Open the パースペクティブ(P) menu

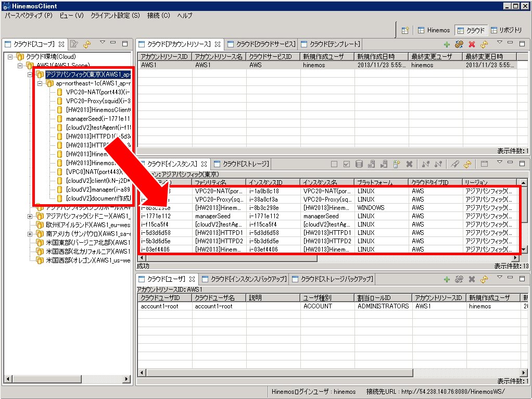pyautogui.click(x=29, y=16)
